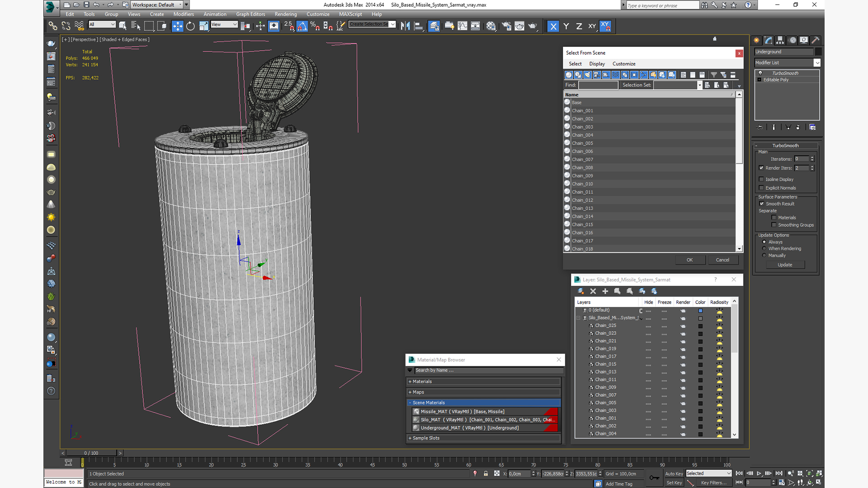Toggle Display Lights filter in Select From Scene
The height and width of the screenshot is (488, 868).
(588, 75)
